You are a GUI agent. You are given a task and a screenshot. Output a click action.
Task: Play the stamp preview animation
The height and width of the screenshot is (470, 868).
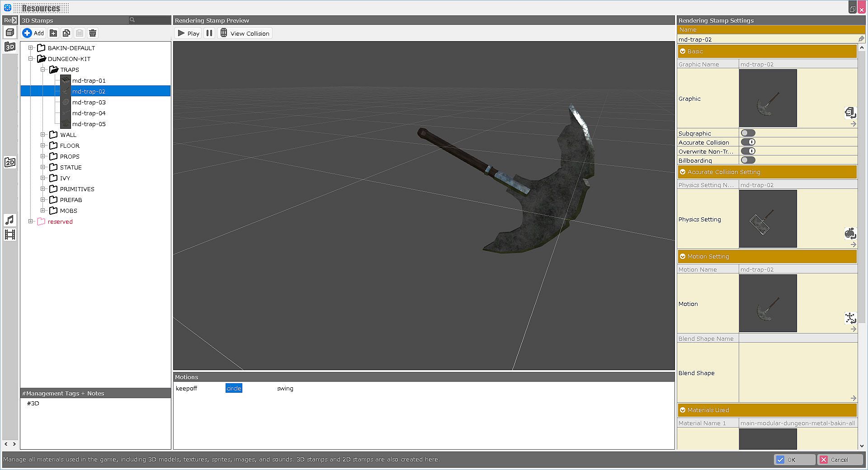[188, 33]
